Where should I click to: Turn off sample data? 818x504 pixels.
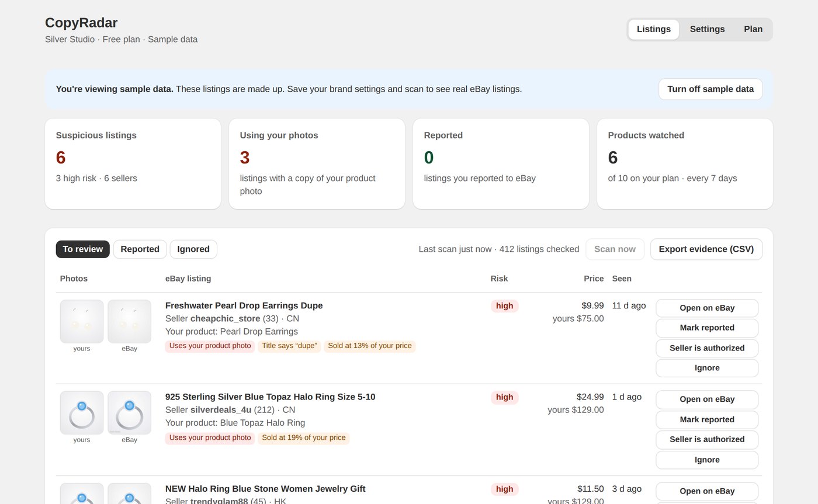[710, 89]
